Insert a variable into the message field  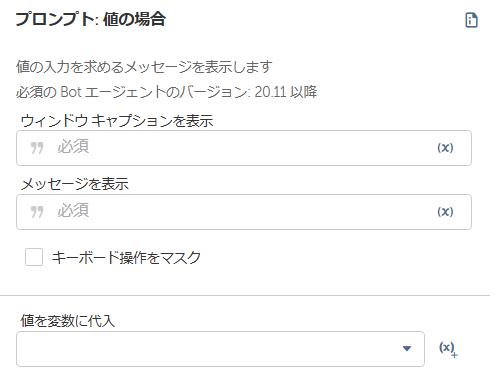tap(445, 212)
